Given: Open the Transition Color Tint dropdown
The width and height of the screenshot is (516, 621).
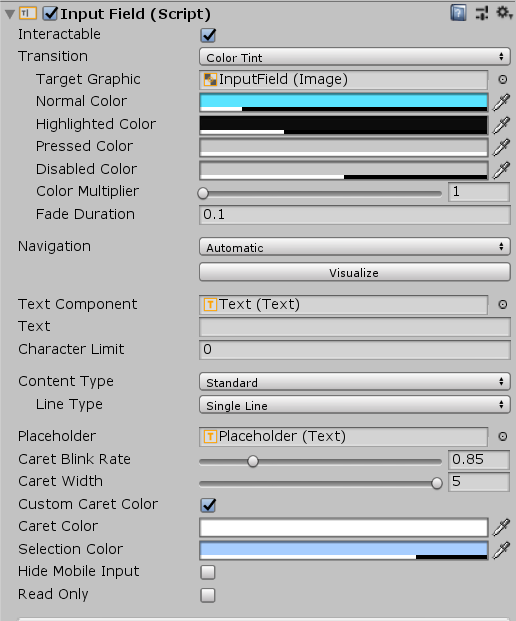Looking at the screenshot, I should (354, 57).
